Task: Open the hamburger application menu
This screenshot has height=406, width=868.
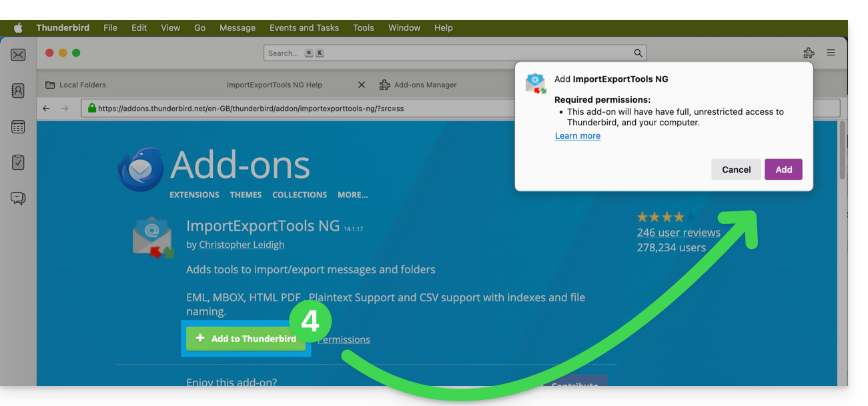Action: (831, 53)
